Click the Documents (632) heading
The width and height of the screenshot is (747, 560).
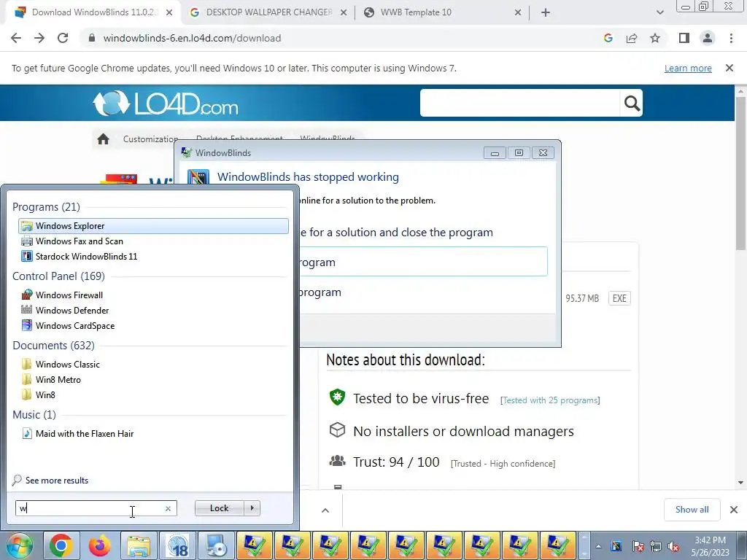click(x=53, y=345)
